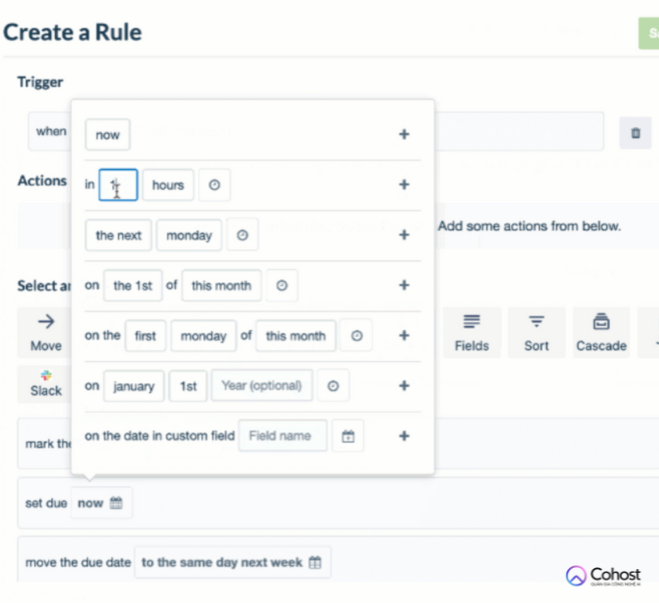Select the 'now' option chip
Screen dimensions: 659x603
[x=108, y=135]
